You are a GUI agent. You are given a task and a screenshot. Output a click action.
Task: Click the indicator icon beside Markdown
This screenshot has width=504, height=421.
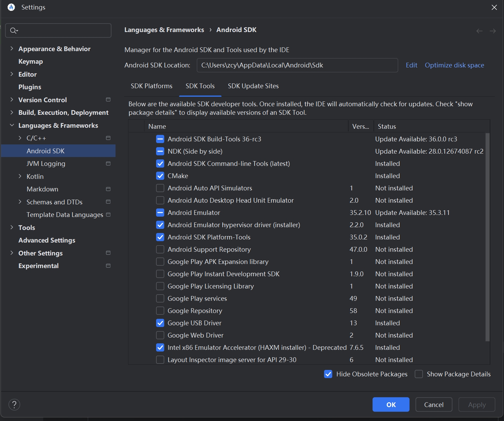tap(108, 189)
